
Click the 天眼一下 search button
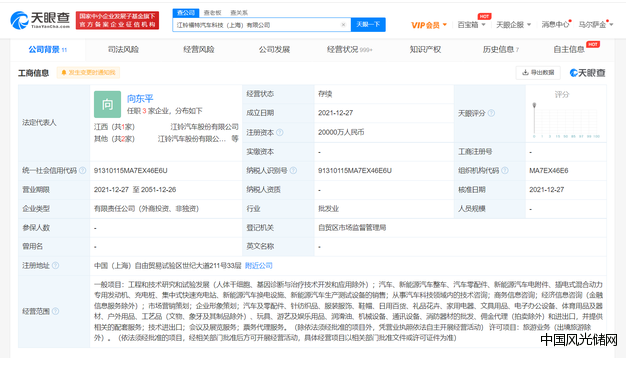point(368,25)
